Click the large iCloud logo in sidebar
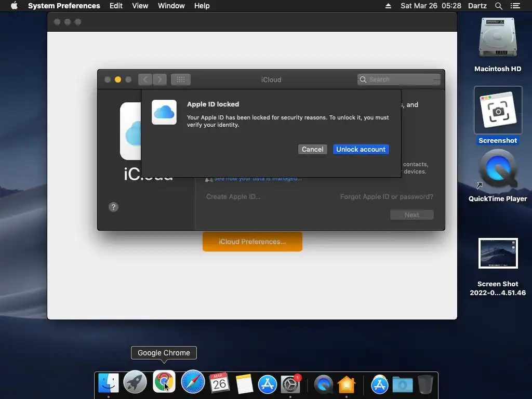 pos(130,131)
